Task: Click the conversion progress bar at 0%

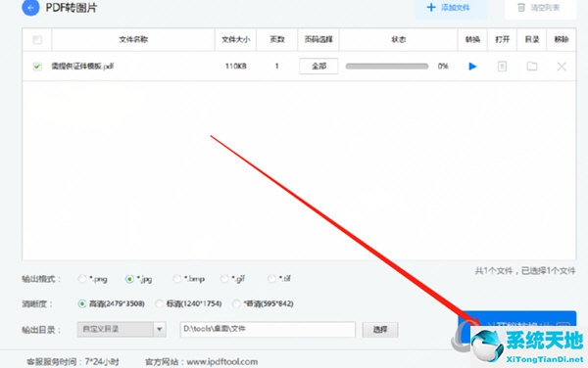Action: [387, 67]
